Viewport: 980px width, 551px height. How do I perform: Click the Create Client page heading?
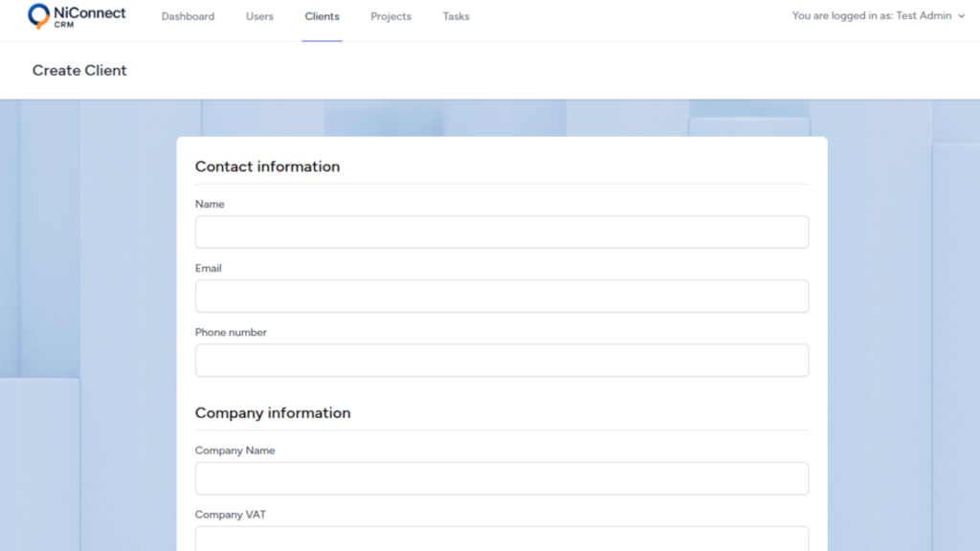coord(79,71)
